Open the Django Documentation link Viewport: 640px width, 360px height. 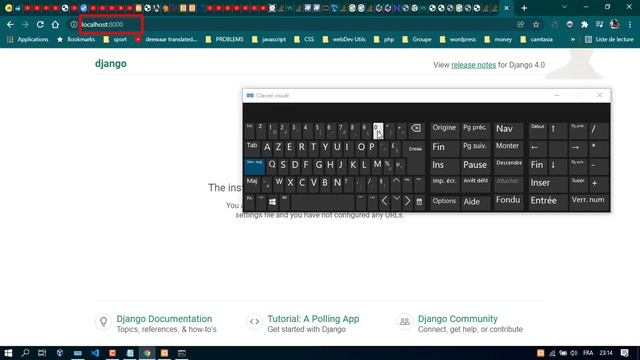[x=164, y=319]
